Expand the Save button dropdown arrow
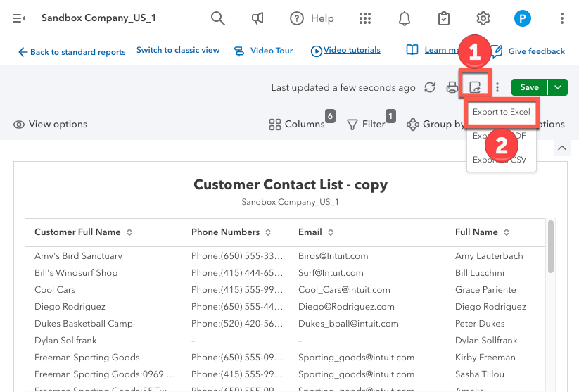The height and width of the screenshot is (392, 579). coord(558,87)
